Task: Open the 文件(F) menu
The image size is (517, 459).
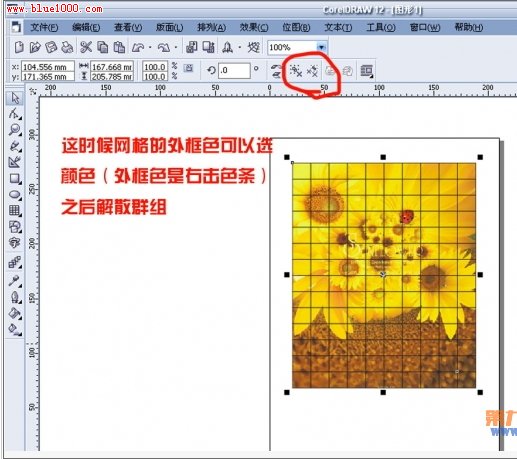Action: click(44, 27)
